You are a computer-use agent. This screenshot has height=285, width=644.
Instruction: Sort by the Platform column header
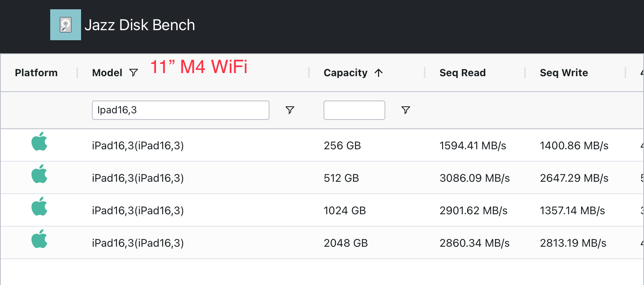tap(36, 73)
